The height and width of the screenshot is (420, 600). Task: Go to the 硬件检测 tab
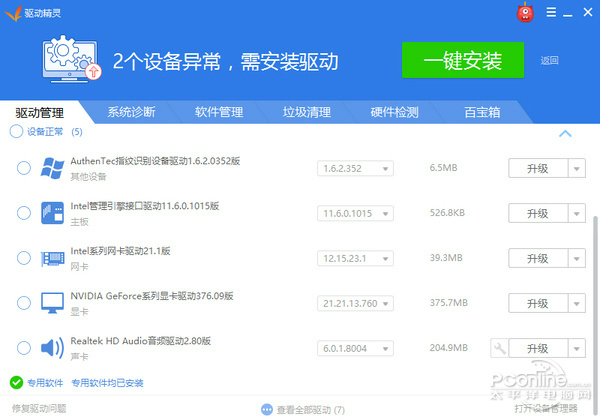[395, 112]
